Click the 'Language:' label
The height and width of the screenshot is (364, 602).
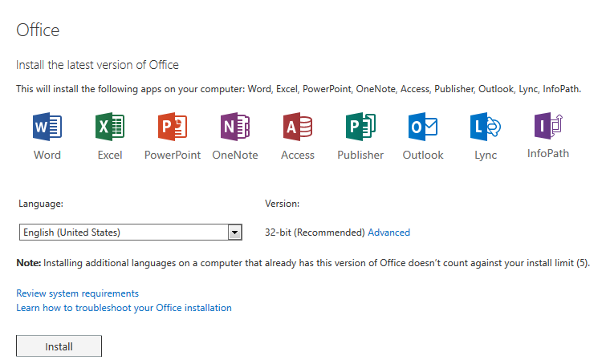click(x=41, y=204)
